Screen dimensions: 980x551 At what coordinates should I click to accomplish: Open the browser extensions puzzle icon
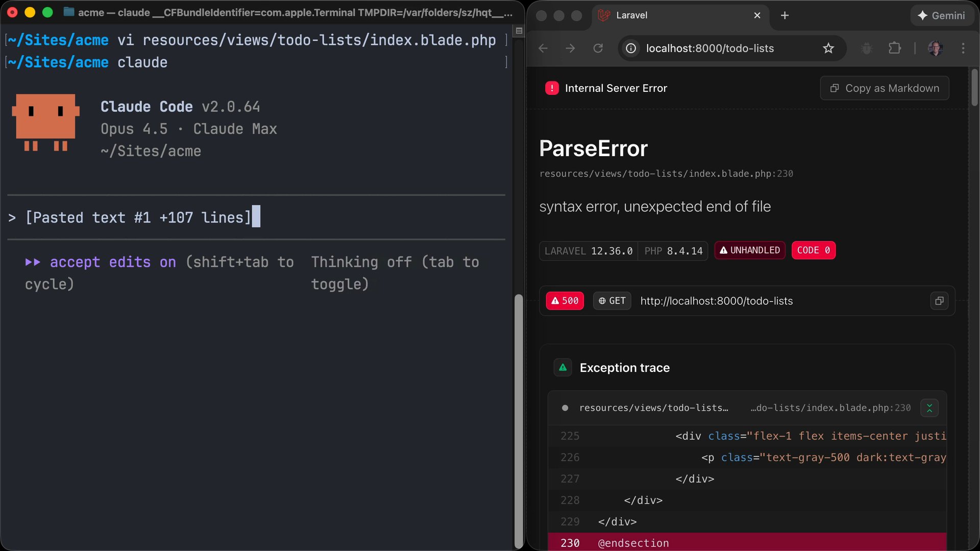(x=895, y=48)
